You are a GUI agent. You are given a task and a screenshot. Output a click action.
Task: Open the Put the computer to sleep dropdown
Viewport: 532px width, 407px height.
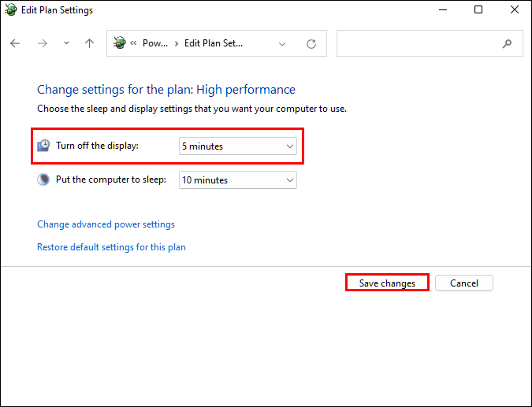(x=238, y=180)
